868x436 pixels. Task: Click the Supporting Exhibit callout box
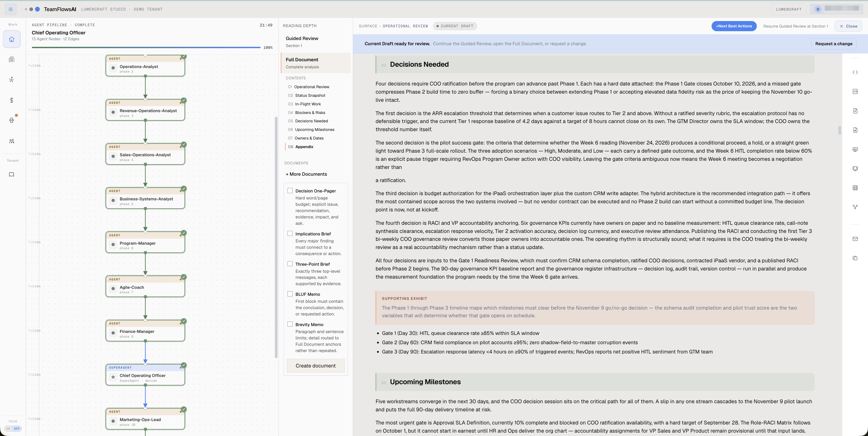click(x=595, y=308)
